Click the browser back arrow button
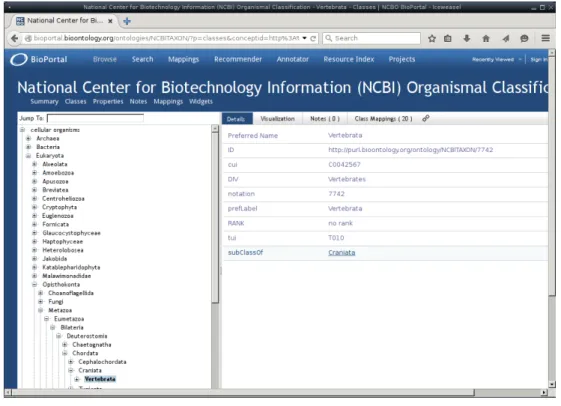This screenshot has height=406, width=561. 14,38
